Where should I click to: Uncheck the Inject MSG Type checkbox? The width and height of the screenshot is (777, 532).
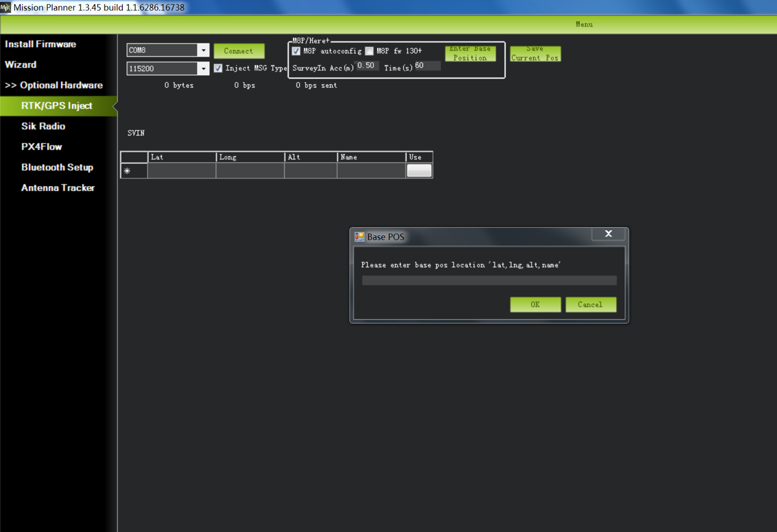click(x=218, y=68)
